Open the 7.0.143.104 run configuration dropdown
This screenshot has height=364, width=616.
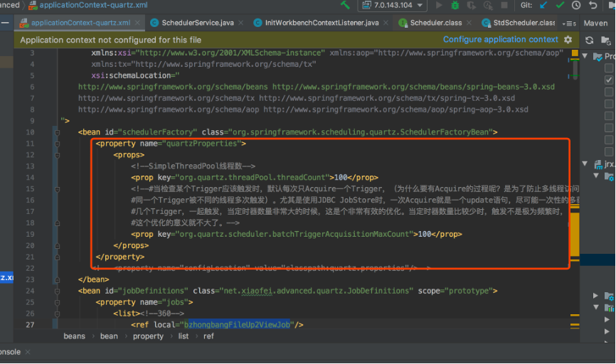[x=393, y=5]
